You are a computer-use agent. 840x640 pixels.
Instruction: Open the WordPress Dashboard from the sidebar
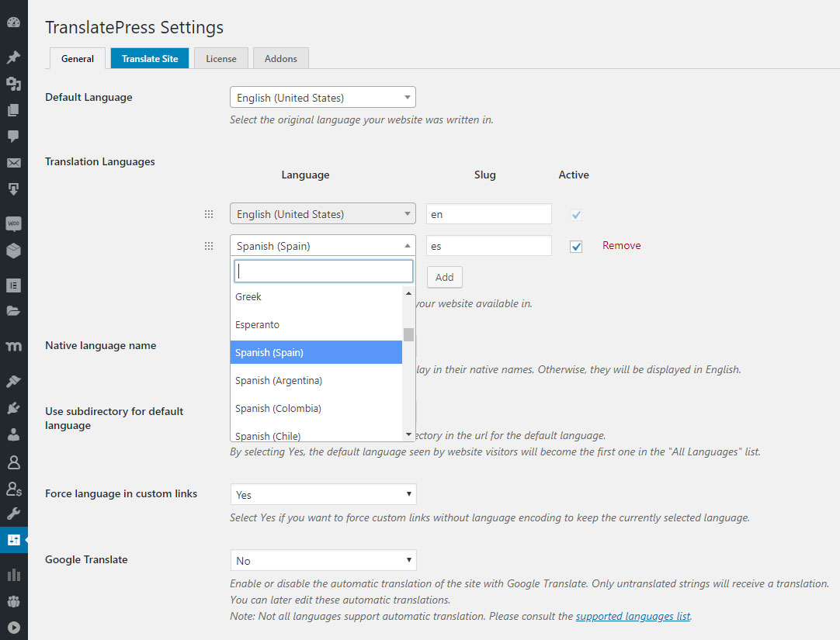(x=14, y=22)
